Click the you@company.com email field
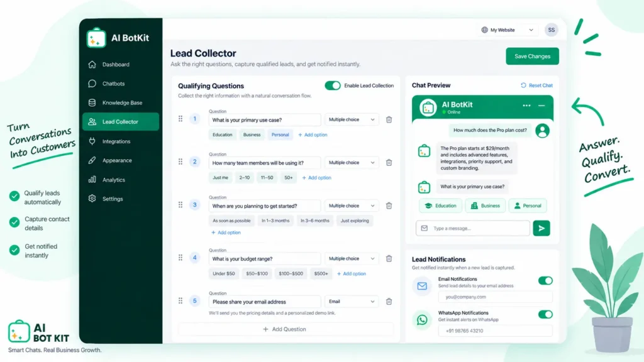The width and height of the screenshot is (644, 362). tap(496, 297)
